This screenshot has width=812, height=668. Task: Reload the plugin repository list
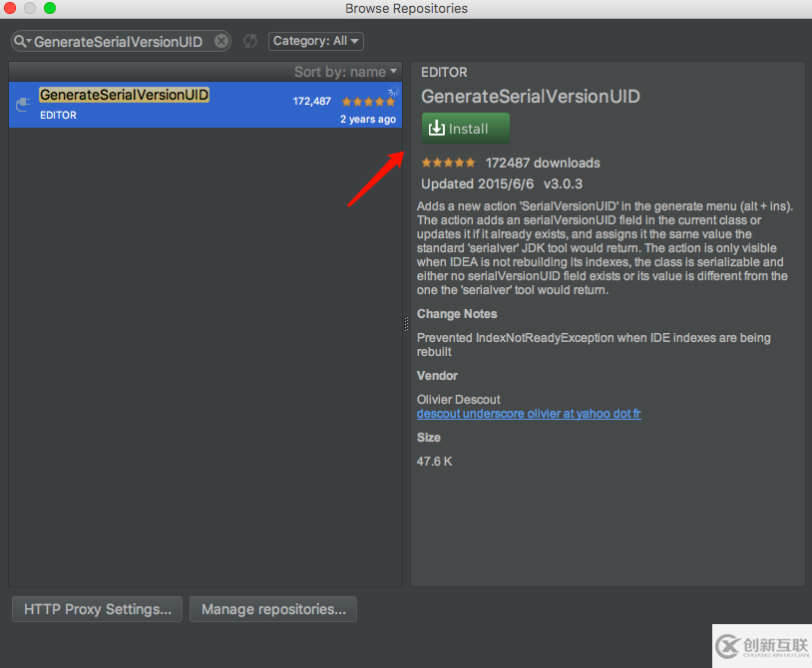tap(250, 41)
